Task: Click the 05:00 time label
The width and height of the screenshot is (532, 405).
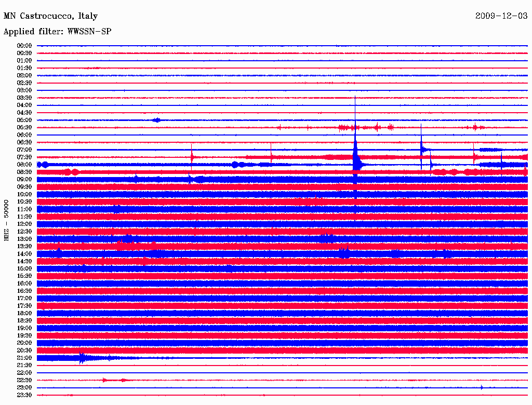Action: [x=24, y=120]
